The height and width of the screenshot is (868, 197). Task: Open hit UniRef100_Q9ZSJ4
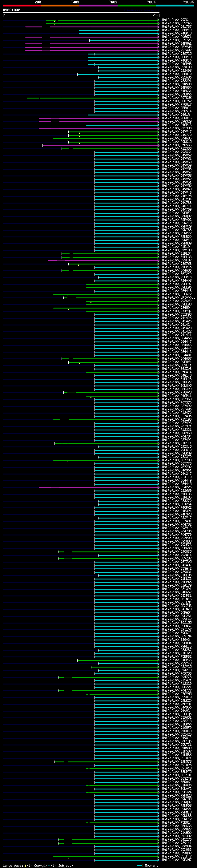(176, 20)
